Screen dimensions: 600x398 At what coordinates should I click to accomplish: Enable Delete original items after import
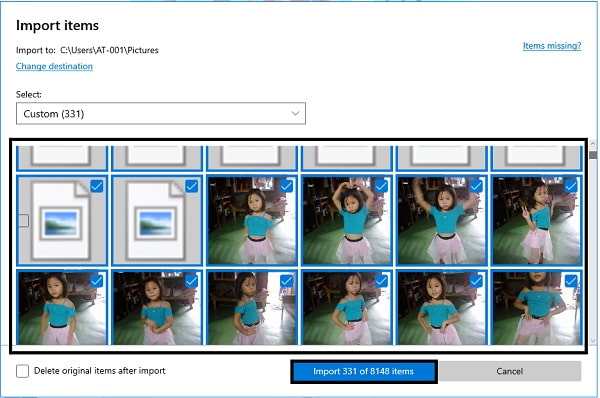[23, 371]
